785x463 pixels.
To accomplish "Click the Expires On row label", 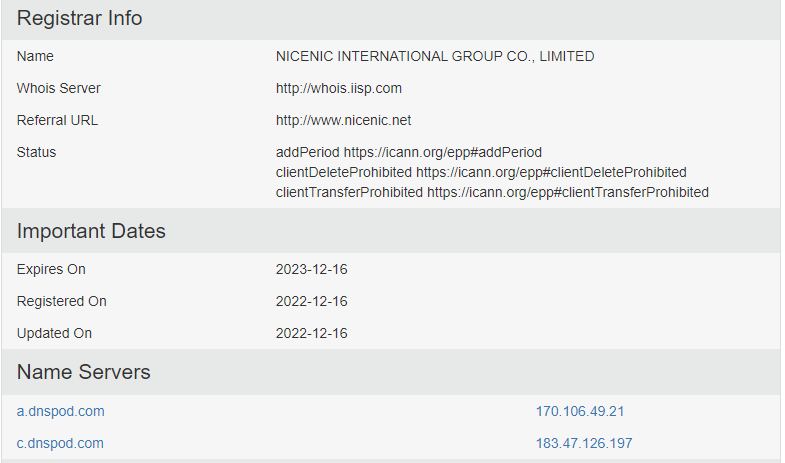I will pos(51,269).
